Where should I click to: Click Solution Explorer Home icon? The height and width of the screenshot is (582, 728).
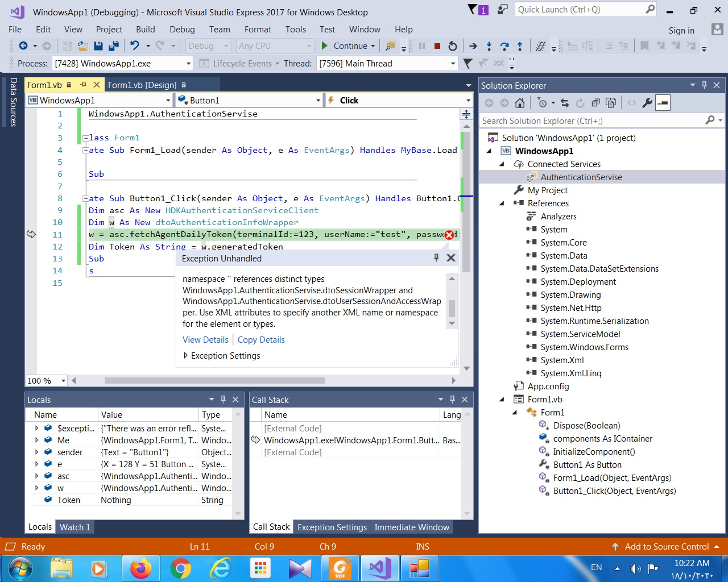pos(520,103)
